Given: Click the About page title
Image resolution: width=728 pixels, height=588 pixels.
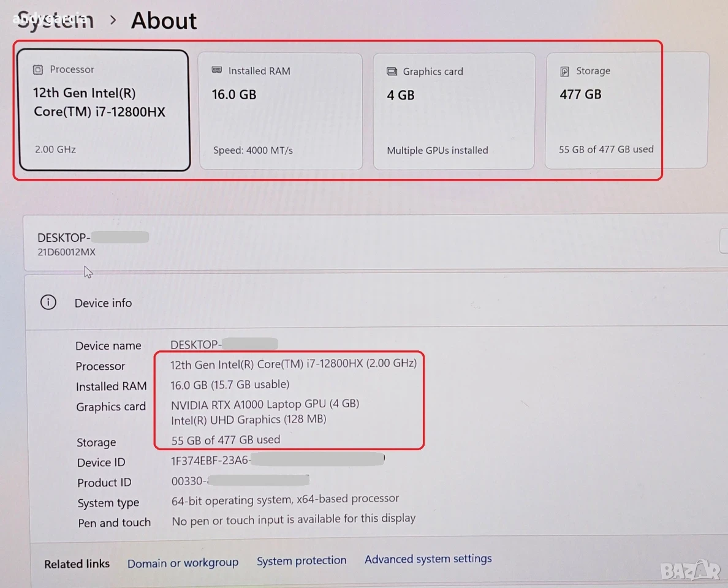Looking at the screenshot, I should coord(164,20).
